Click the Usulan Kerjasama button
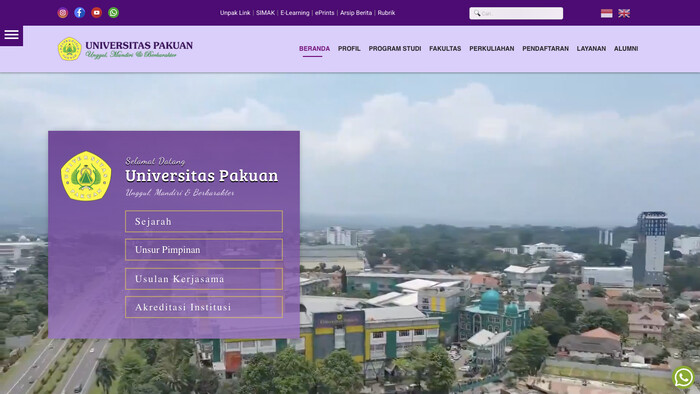 tap(204, 279)
